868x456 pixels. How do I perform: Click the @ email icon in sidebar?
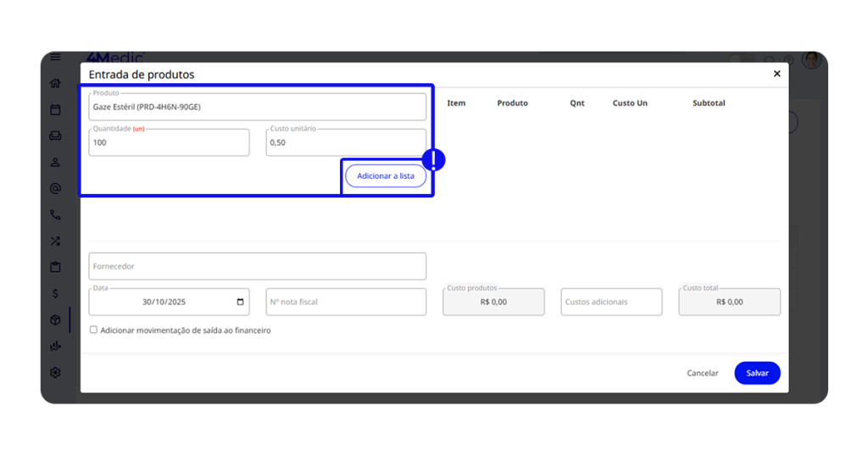[55, 188]
